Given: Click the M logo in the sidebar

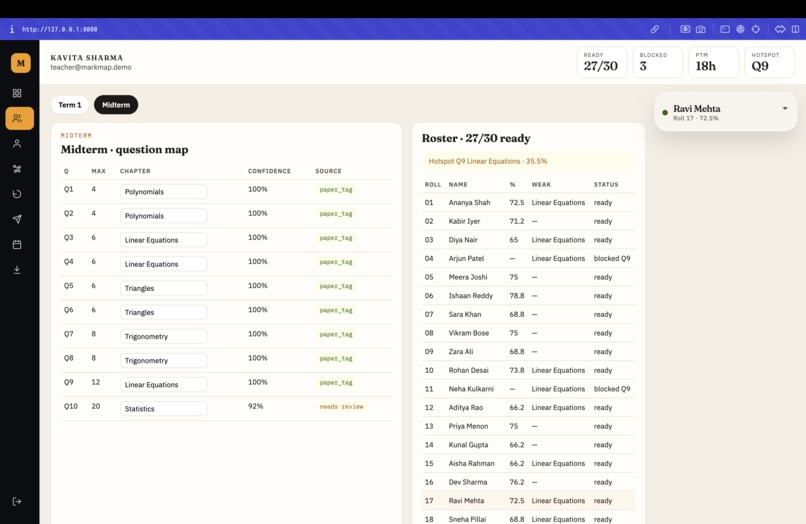Looking at the screenshot, I should coord(21,63).
